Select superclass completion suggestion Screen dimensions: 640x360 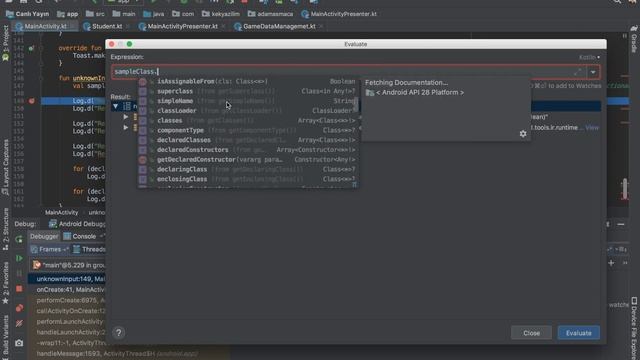(247, 91)
